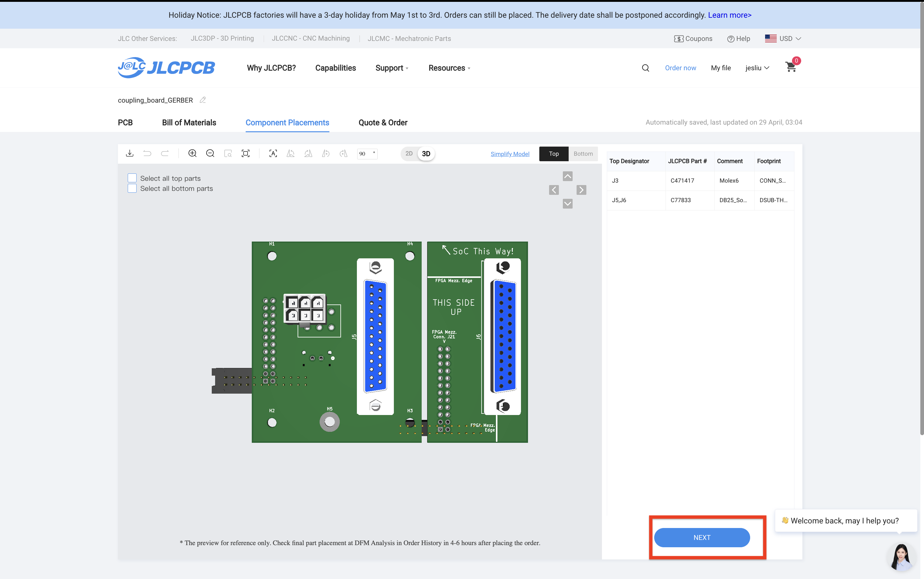Viewport: 924px width, 579px height.
Task: Visit JLC3DP - 3D Printing link
Action: 222,38
